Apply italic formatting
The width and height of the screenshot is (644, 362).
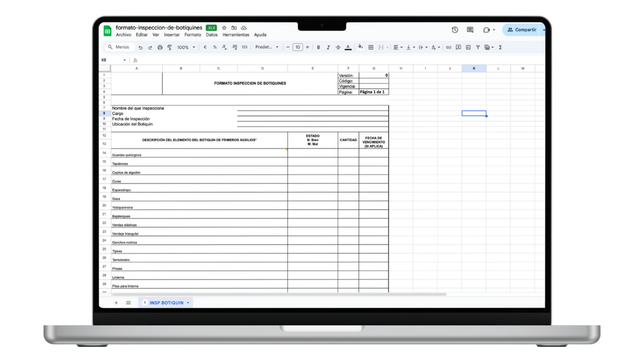point(328,47)
